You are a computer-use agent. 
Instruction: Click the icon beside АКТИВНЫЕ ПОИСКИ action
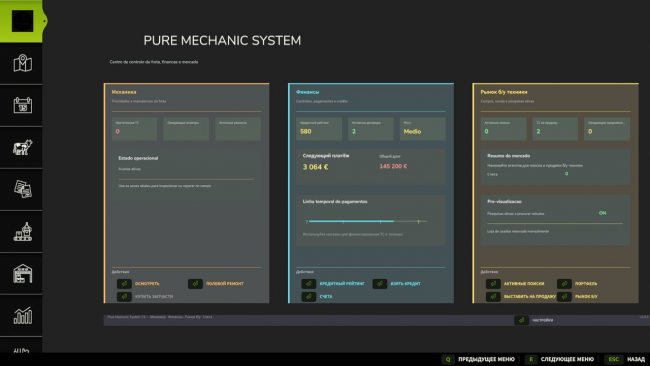493,284
